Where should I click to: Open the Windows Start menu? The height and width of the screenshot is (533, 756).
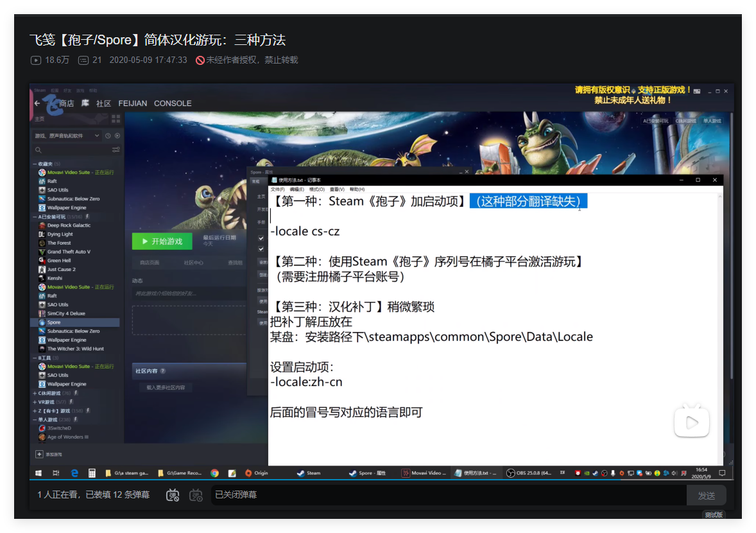pyautogui.click(x=39, y=473)
